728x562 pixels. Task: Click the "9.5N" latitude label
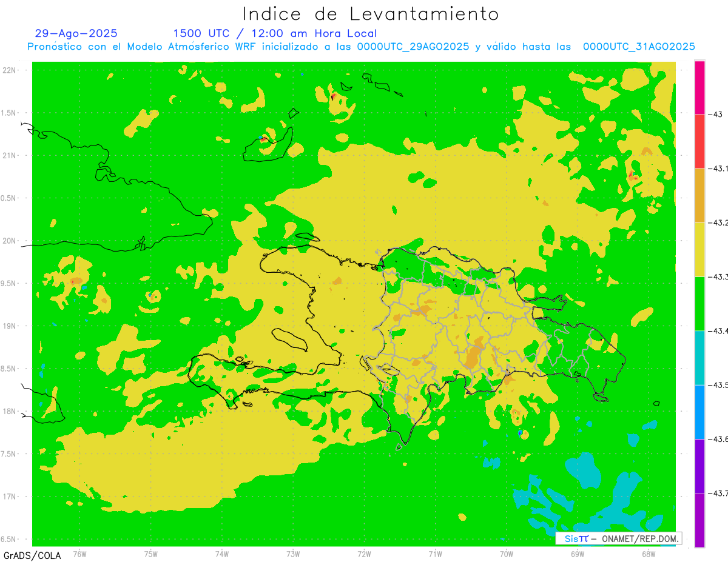9,283
